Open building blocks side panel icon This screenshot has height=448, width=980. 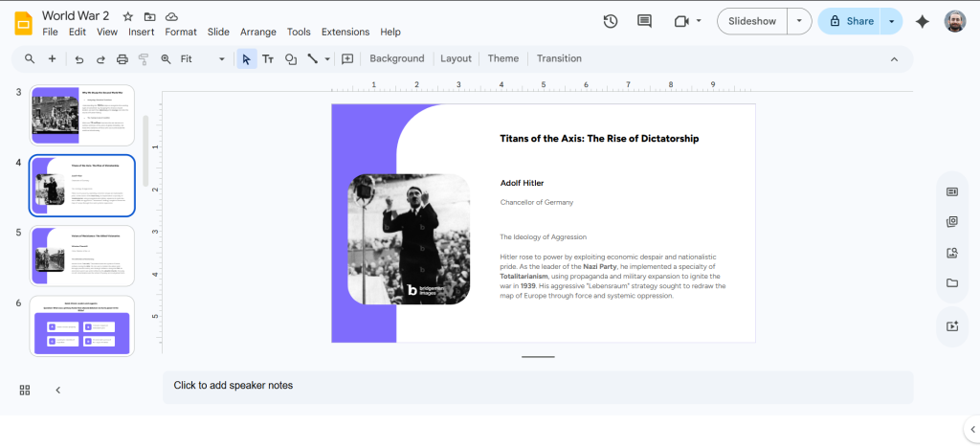952,222
